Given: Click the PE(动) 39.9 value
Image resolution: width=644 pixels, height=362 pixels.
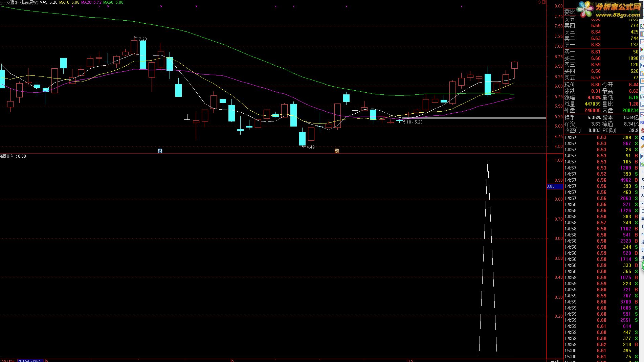Looking at the screenshot, I should (x=634, y=130).
